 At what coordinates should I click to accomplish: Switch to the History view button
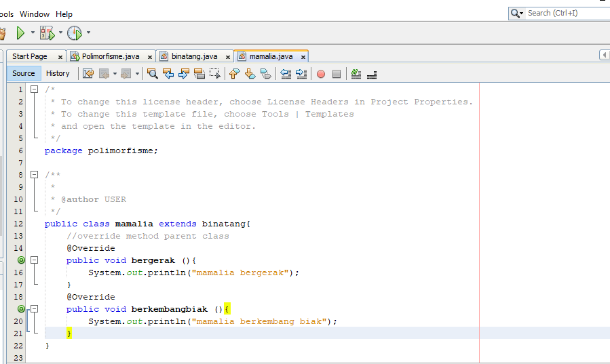coord(58,73)
